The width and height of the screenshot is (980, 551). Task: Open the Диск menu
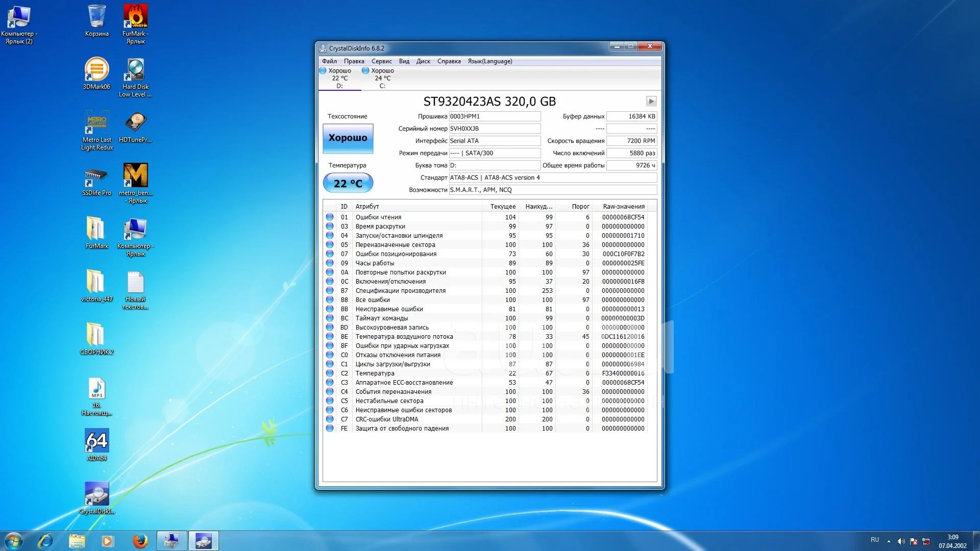[x=423, y=61]
